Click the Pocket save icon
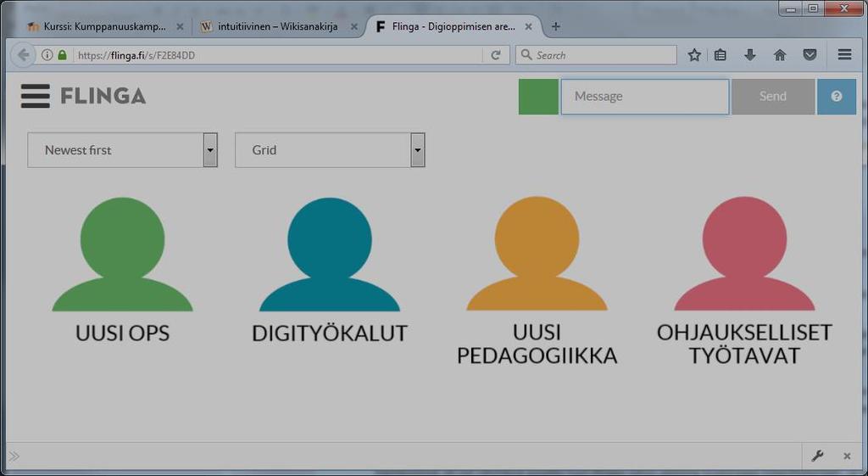 point(810,55)
